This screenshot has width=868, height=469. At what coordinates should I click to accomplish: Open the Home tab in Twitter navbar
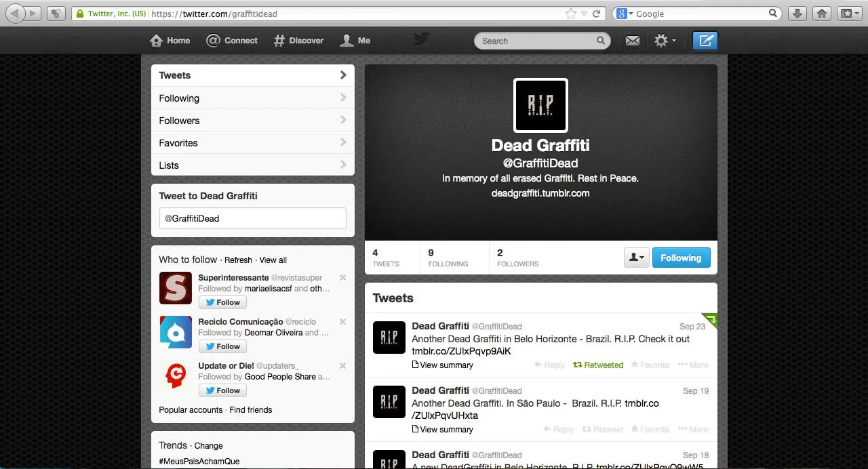[170, 41]
